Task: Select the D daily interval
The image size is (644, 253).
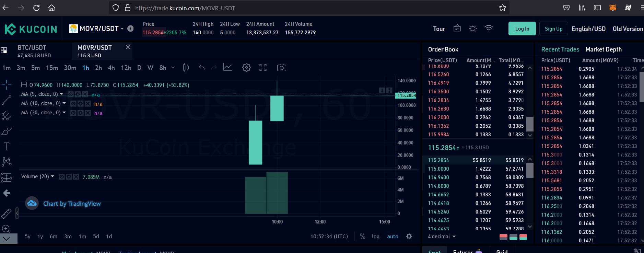Action: tap(139, 68)
